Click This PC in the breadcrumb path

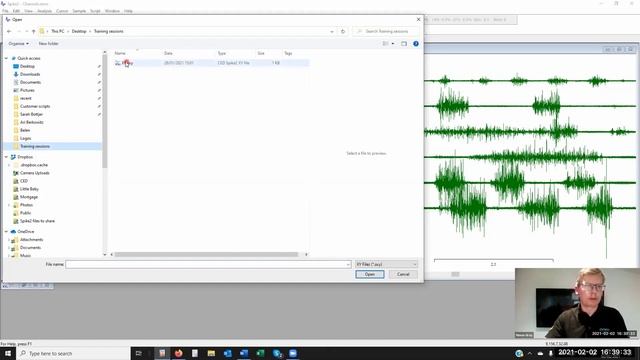[x=58, y=31]
